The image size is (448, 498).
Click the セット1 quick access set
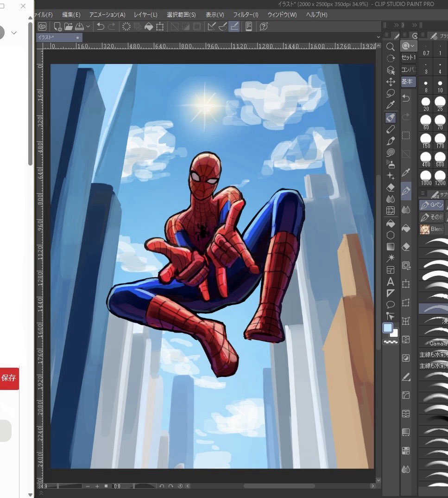[408, 57]
